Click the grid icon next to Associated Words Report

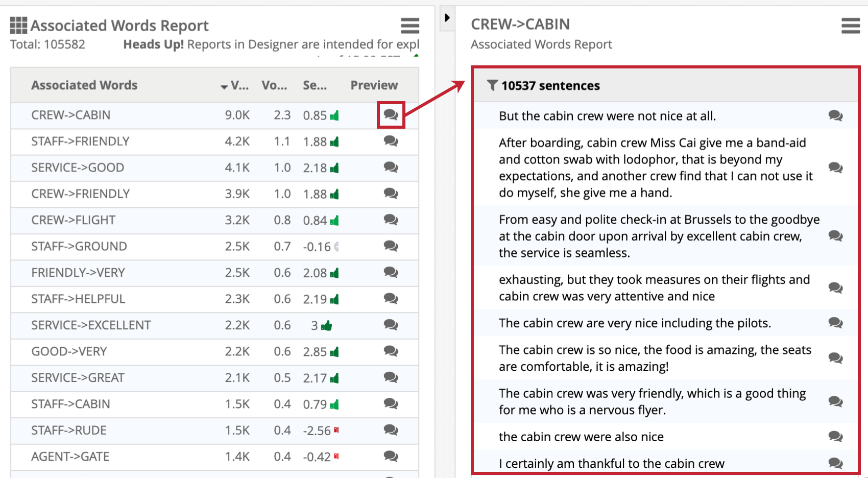coord(18,25)
